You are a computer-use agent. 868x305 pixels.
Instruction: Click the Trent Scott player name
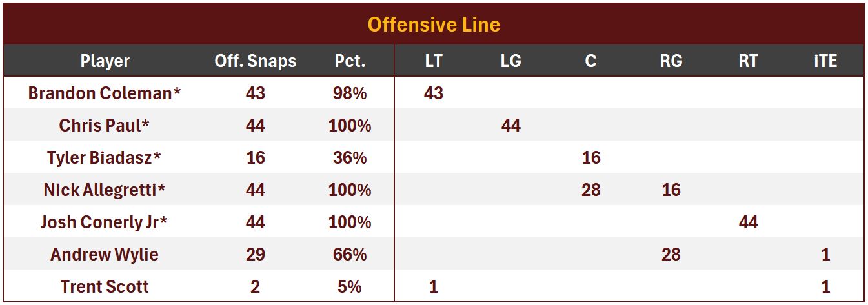click(105, 286)
